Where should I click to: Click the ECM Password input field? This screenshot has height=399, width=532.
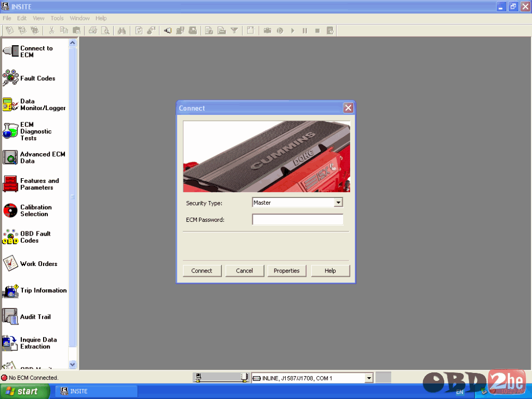297,220
